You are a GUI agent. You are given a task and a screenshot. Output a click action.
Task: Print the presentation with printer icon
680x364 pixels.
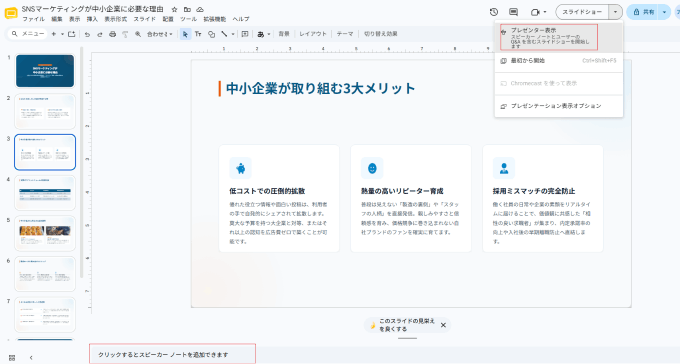point(113,34)
